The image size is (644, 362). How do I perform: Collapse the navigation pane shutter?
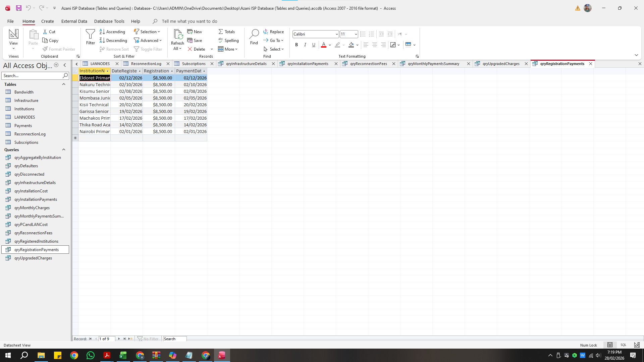pyautogui.click(x=65, y=65)
